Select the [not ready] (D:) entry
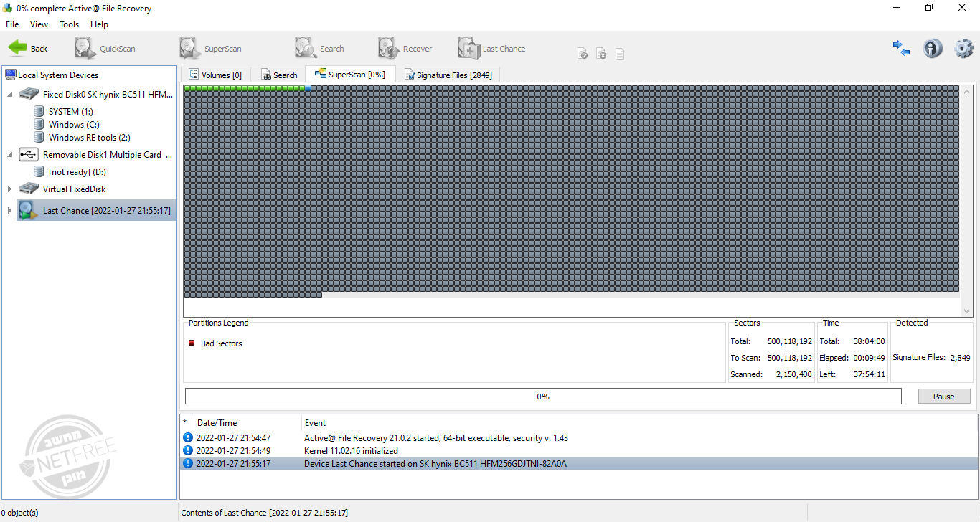 pos(77,171)
